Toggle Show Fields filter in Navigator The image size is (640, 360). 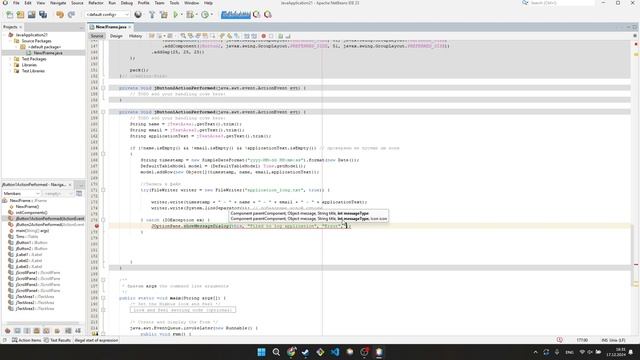click(x=17, y=331)
